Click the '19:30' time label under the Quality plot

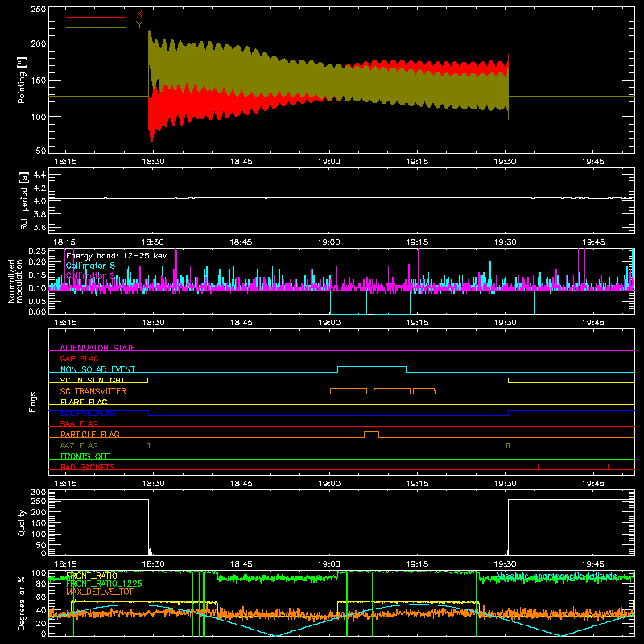coord(506,564)
